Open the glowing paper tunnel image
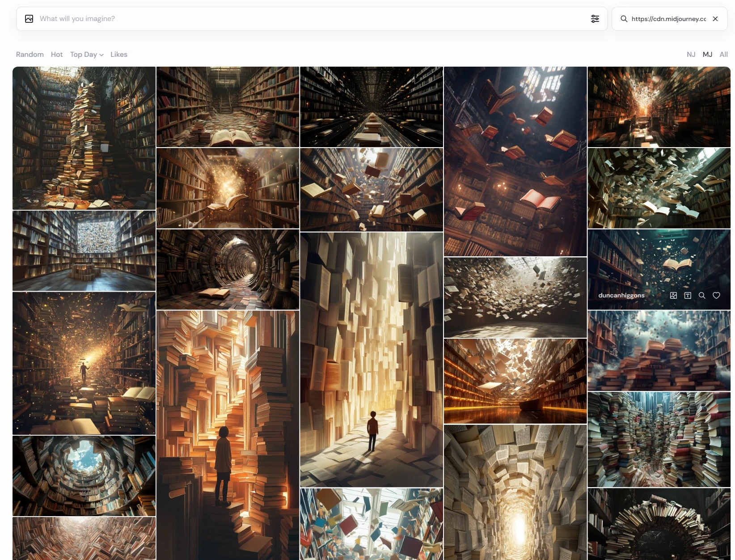 (515, 492)
